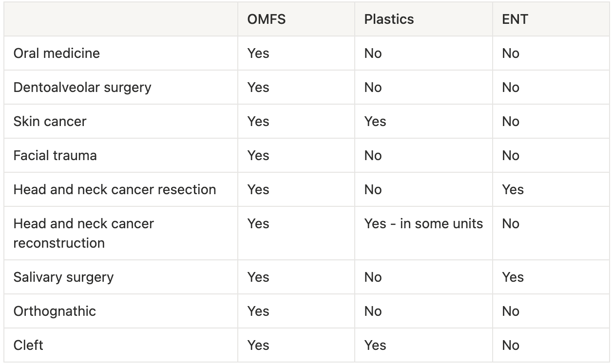Click the Plastics column header
Screen dimensions: 613x364
[389, 19]
